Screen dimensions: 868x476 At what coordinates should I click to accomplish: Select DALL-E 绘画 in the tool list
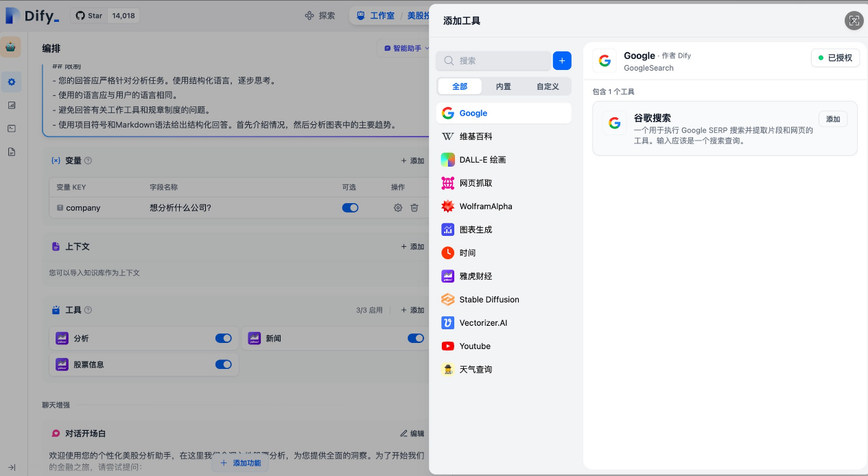coord(504,160)
